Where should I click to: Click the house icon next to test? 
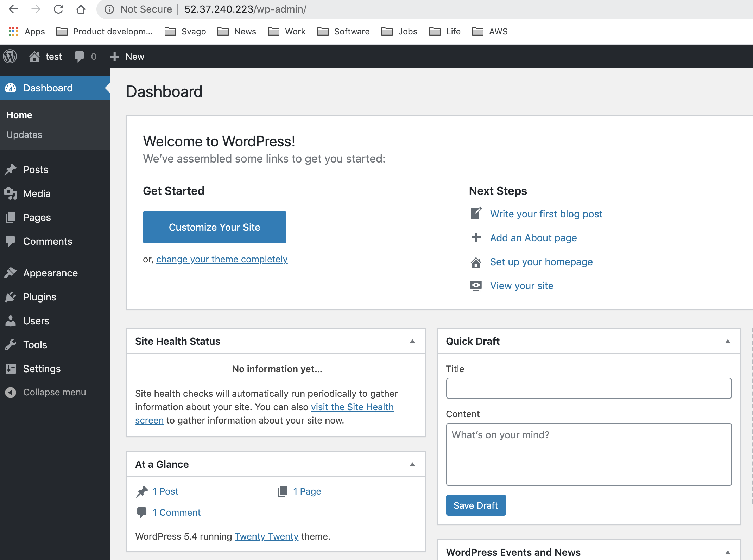pyautogui.click(x=34, y=56)
